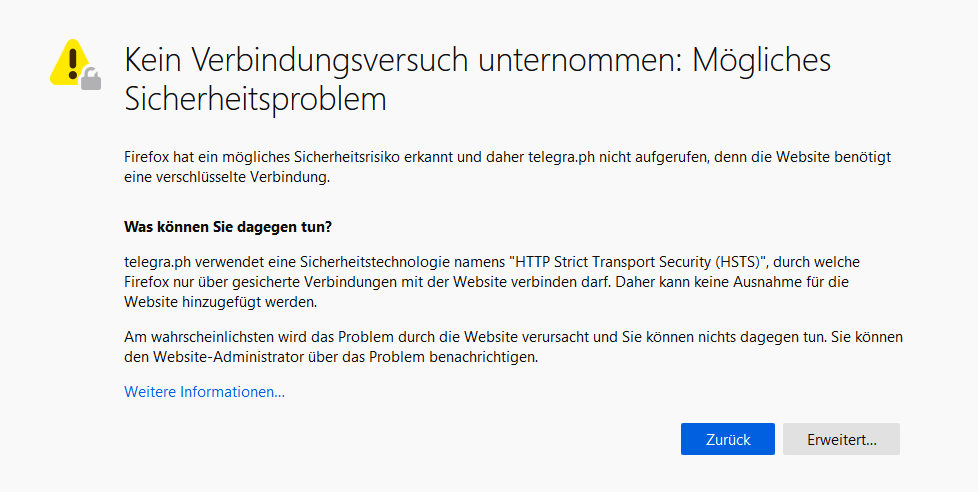Click 'telegra.ph' starting the HSTS paragraph
This screenshot has height=492, width=978.
click(x=157, y=262)
